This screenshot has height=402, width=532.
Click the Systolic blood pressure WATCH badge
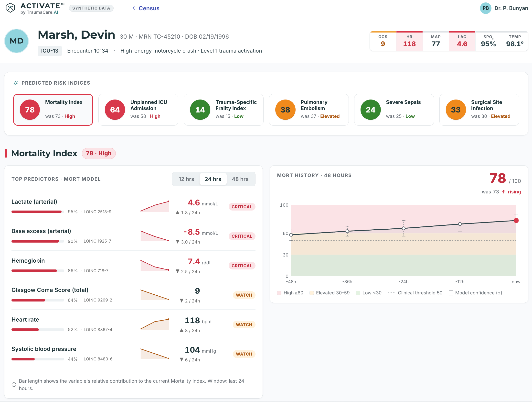(x=244, y=354)
